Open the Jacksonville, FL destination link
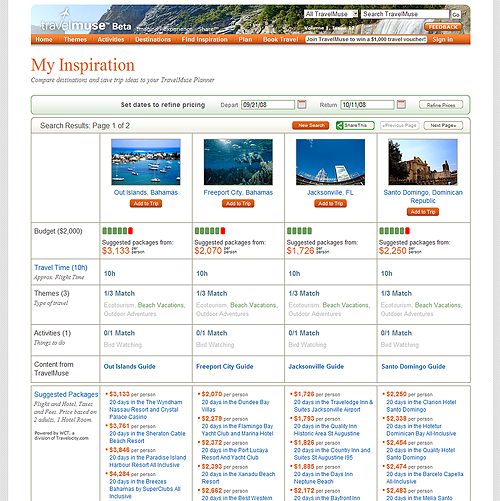 tap(330, 193)
